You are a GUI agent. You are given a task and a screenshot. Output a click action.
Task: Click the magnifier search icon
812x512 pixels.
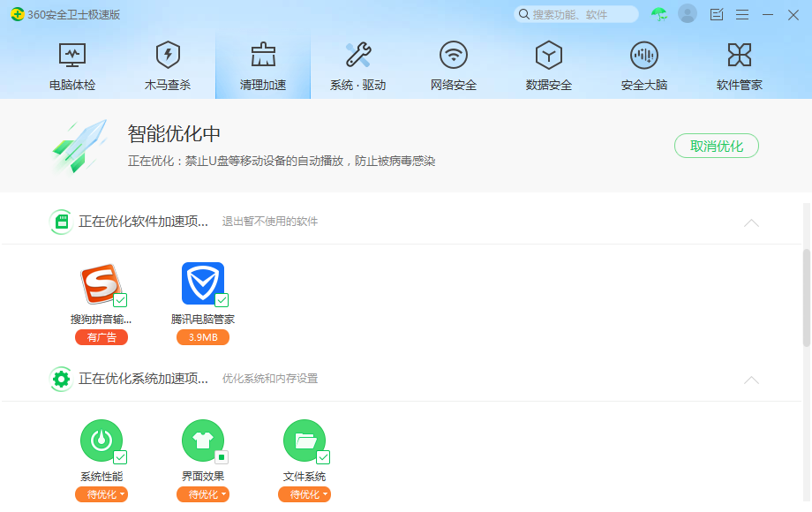click(x=524, y=14)
